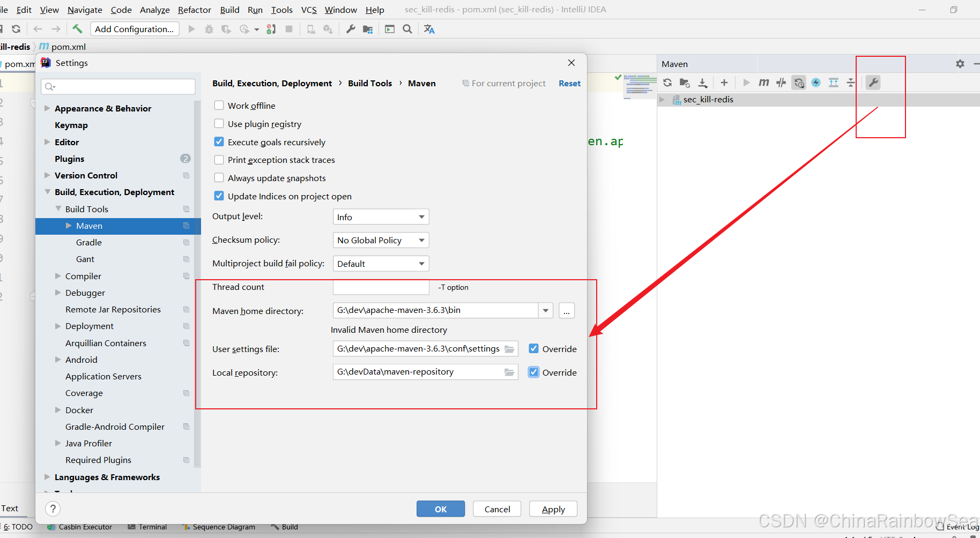Click Thread count input field
The image size is (980, 538).
381,287
